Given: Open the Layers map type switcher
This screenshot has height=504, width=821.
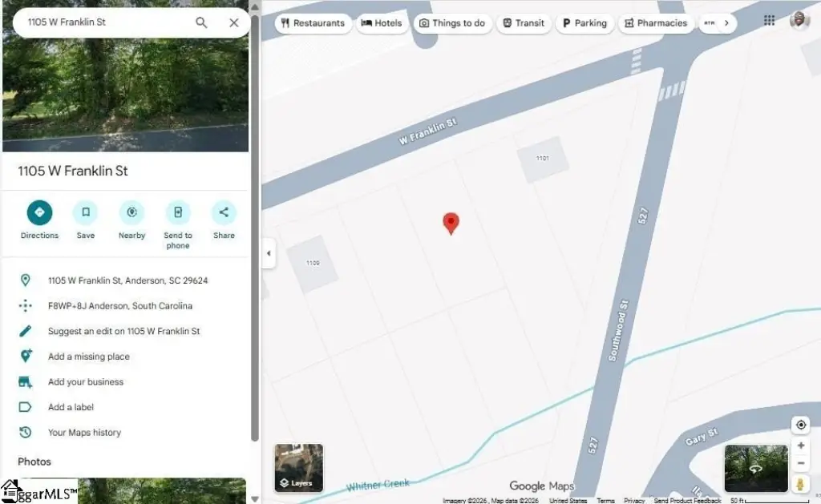Looking at the screenshot, I should pos(299,468).
